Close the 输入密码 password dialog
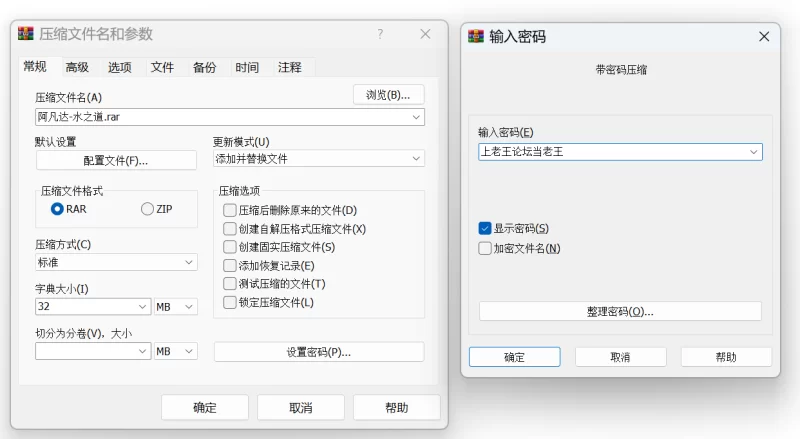This screenshot has width=800, height=439. [764, 37]
